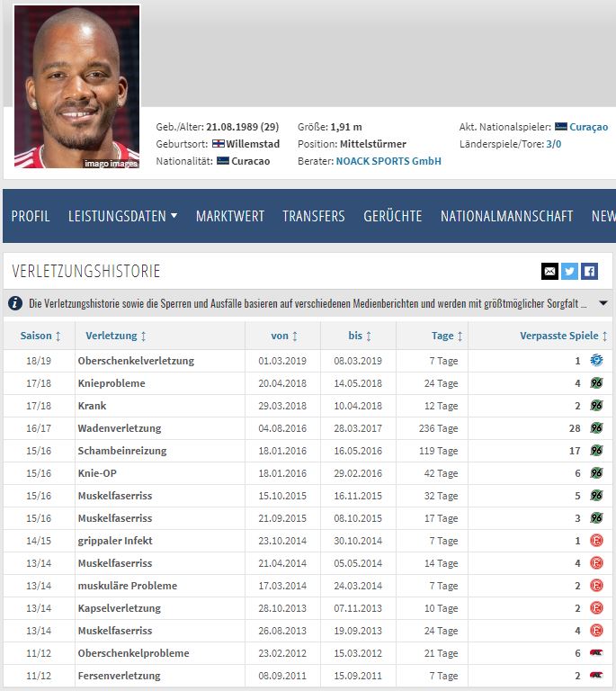This screenshot has height=691, width=616.
Task: Select Fersenverletzung entry
Action: pyautogui.click(x=119, y=676)
